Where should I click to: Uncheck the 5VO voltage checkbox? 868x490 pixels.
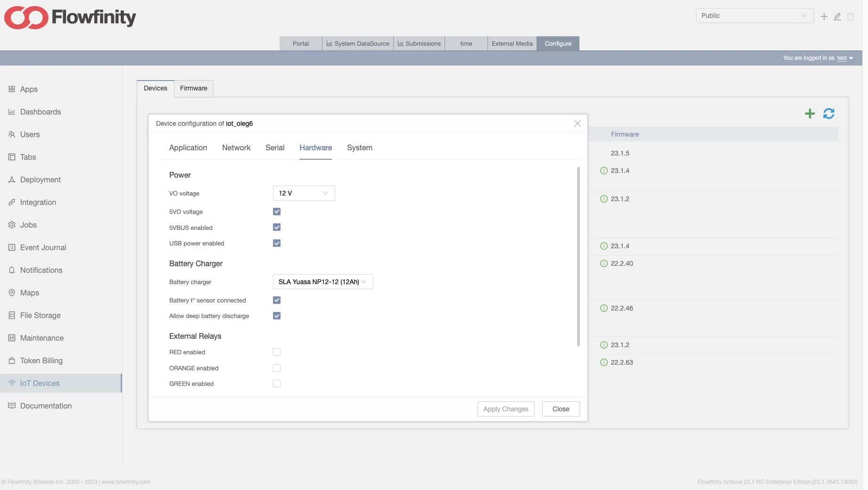point(277,212)
